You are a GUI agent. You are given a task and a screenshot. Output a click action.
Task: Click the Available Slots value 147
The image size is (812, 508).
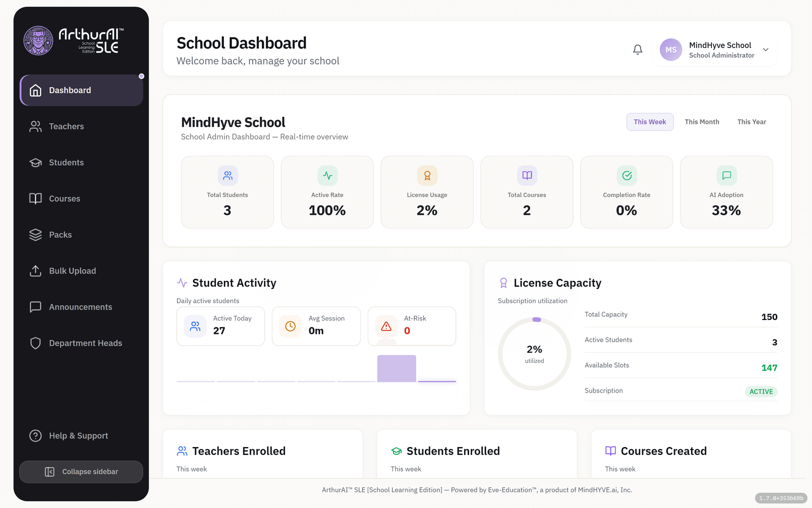coord(769,368)
